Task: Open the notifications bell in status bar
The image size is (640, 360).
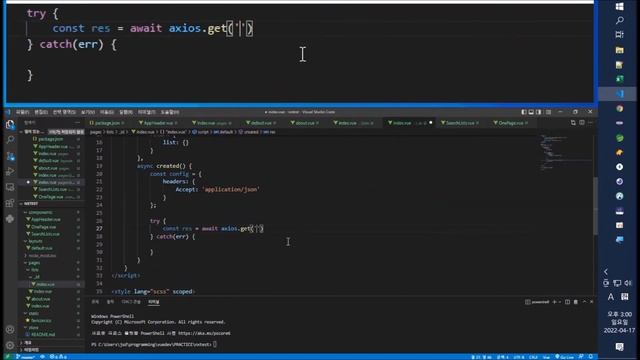Action: pos(590,357)
